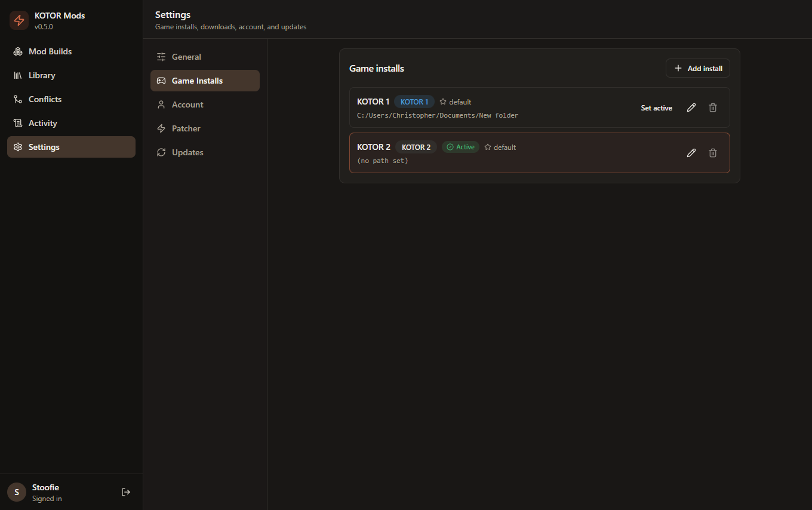Screen dimensions: 812x510
Task: Set KOTOR 1 install as active
Action: coord(656,108)
